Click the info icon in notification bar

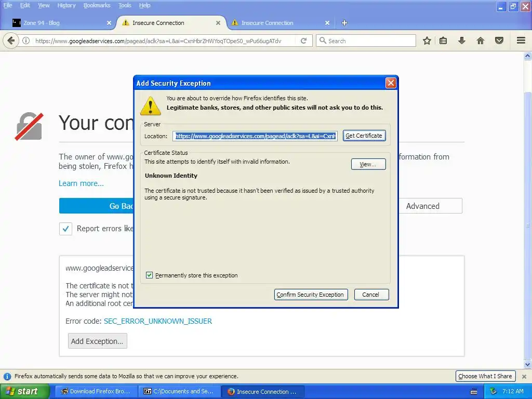7,376
